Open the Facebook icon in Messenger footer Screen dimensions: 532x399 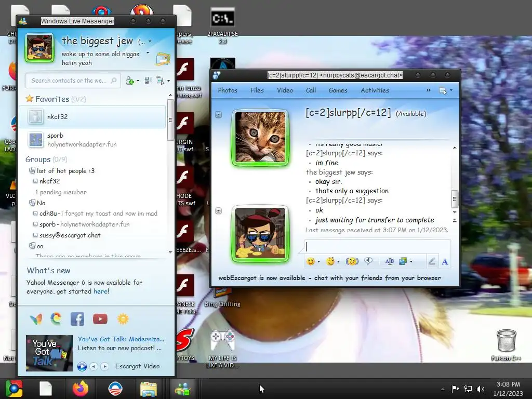(77, 319)
